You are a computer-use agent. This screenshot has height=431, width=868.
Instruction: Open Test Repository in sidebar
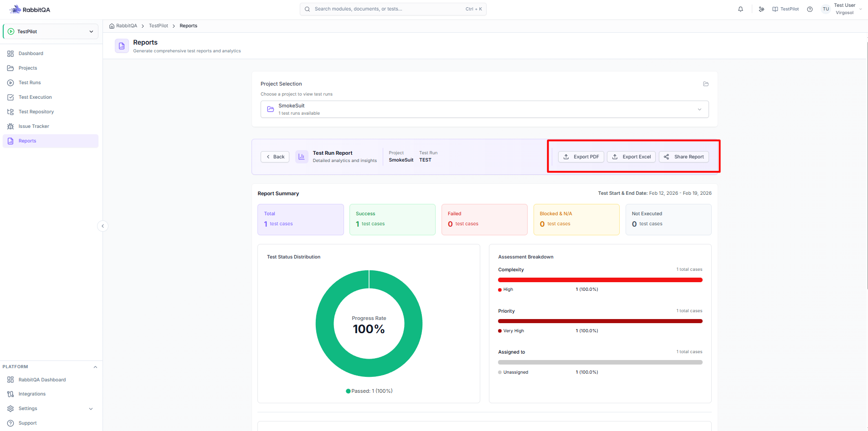click(x=51, y=112)
